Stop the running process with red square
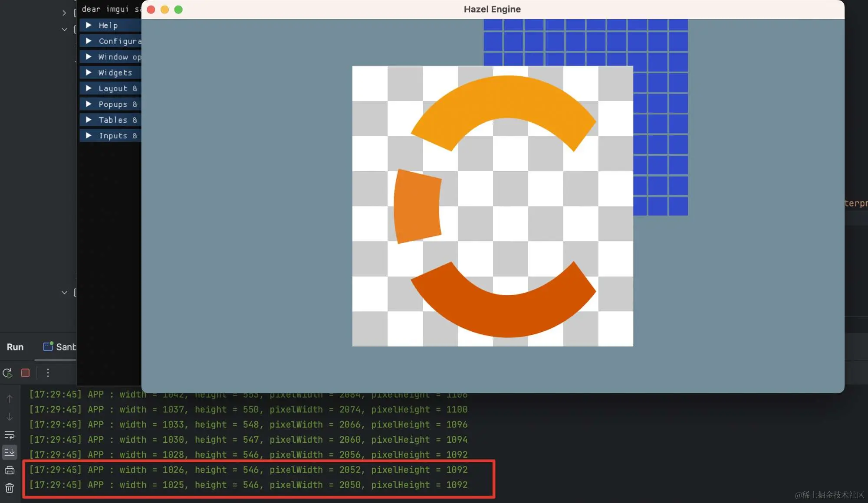Image resolution: width=868 pixels, height=503 pixels. [26, 373]
